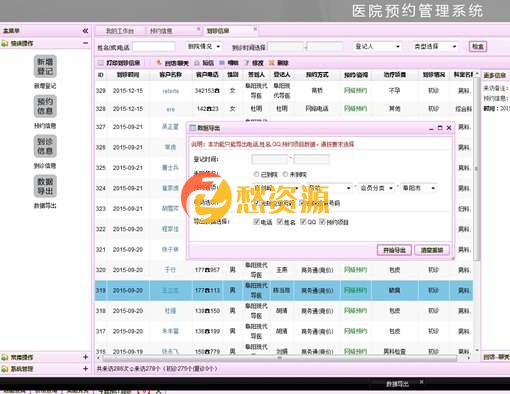Click the first 到诊时间选择 date field

[286, 47]
